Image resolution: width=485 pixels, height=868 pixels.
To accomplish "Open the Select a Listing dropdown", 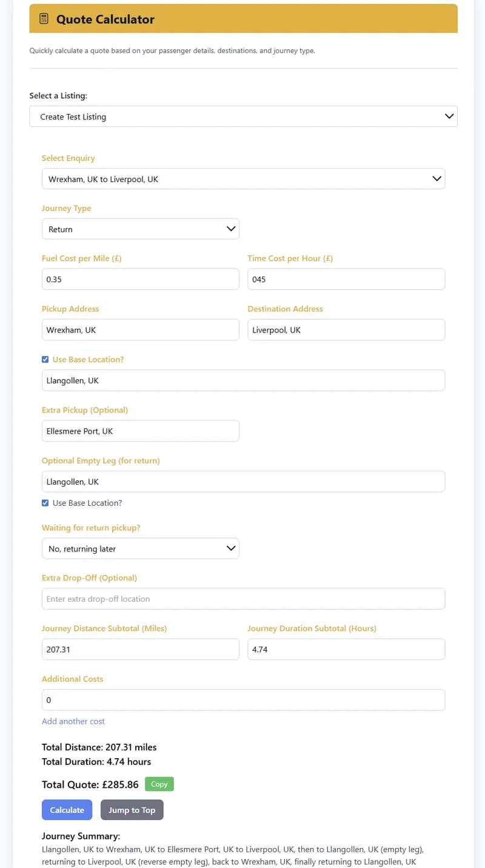I will pyautogui.click(x=243, y=116).
